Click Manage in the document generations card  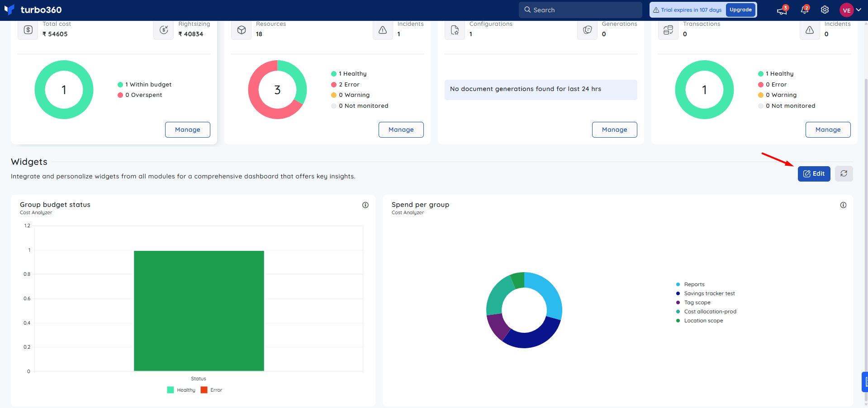[x=615, y=130]
